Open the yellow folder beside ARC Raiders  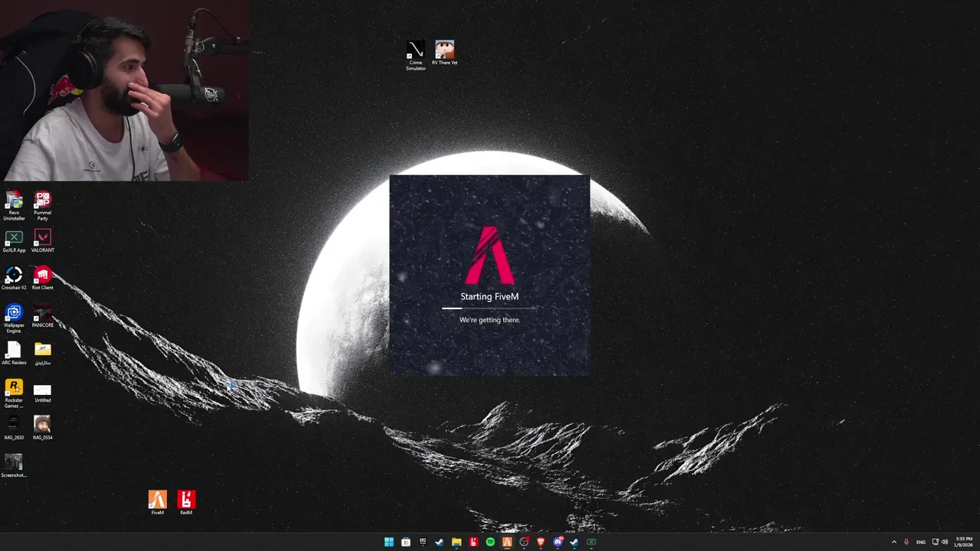pos(43,354)
